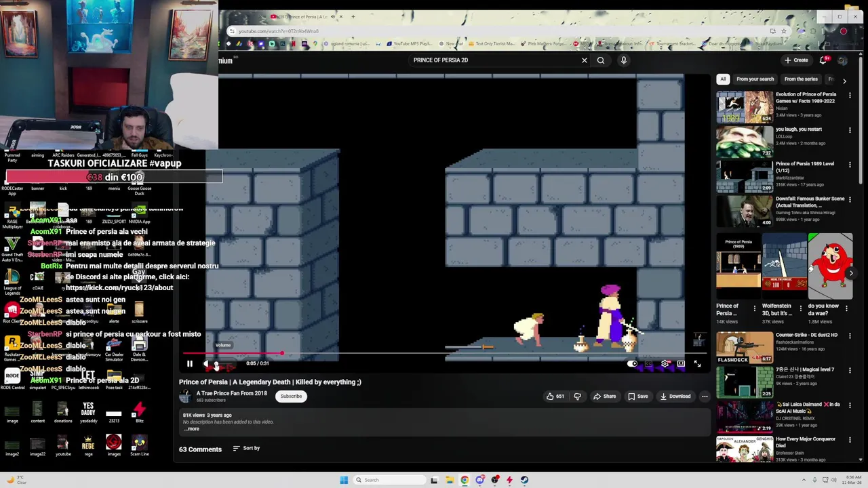Open options for Evolution of Prince of Persia
This screenshot has height=488, width=868.
click(850, 96)
